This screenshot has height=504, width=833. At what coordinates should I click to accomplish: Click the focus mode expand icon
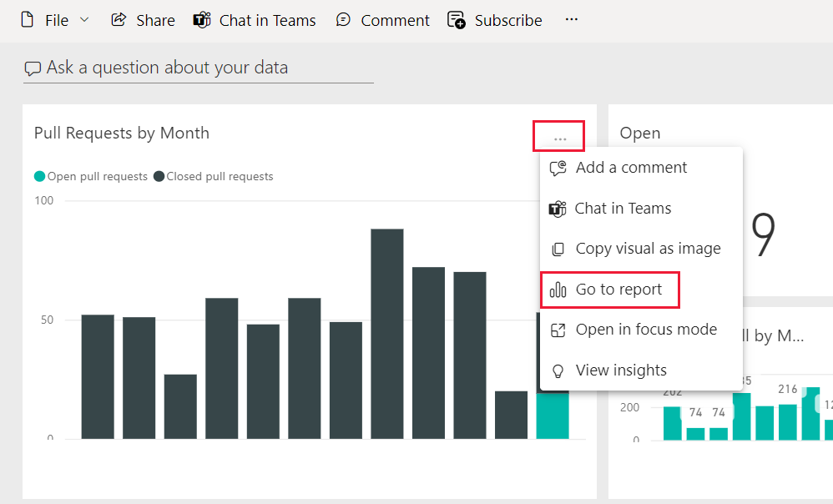(x=558, y=330)
